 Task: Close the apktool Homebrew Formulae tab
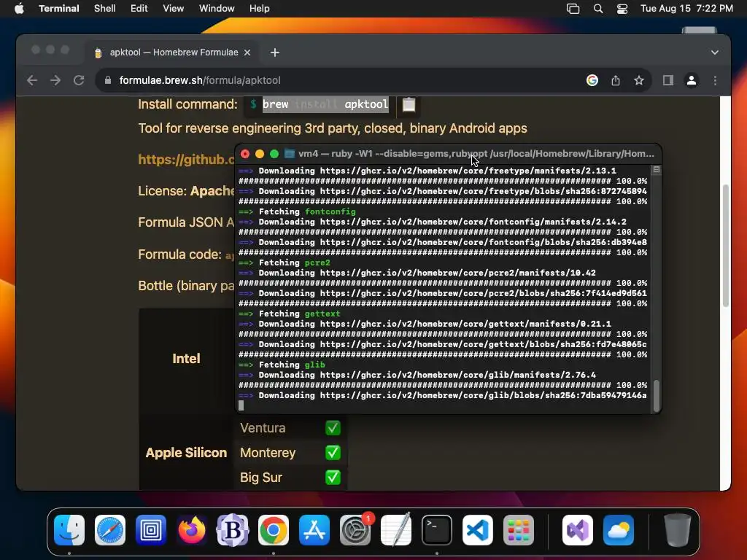[247, 52]
